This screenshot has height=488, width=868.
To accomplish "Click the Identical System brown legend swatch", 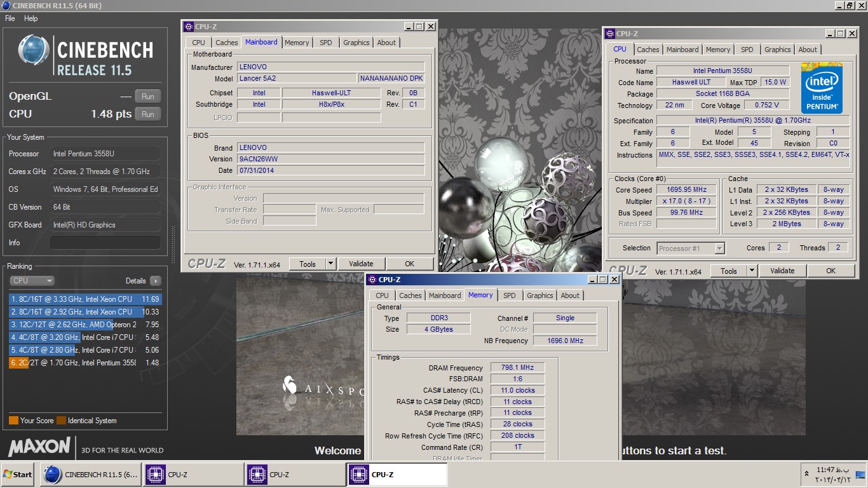I will (61, 421).
